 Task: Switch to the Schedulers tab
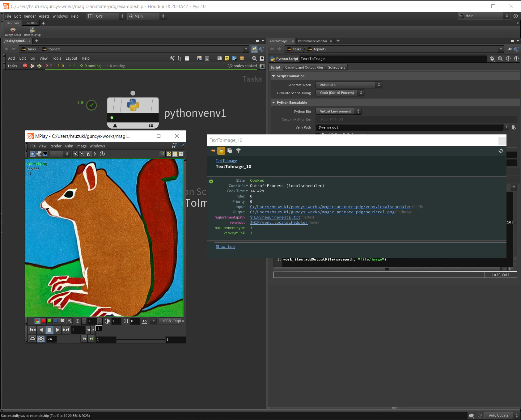(337, 67)
